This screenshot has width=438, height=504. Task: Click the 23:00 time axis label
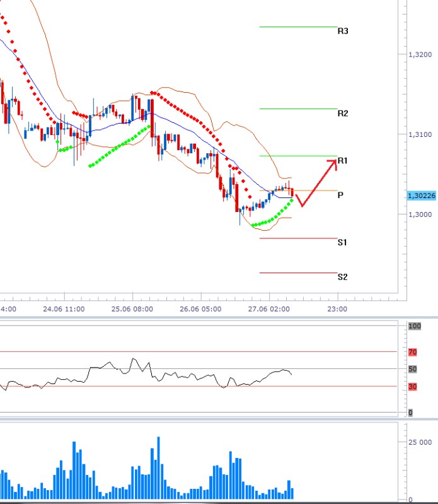coord(337,309)
